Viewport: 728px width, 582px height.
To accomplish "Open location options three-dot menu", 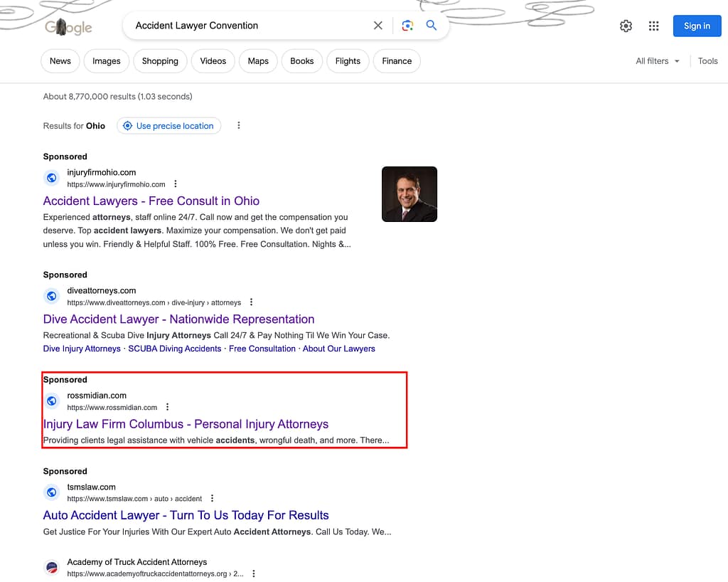I will [239, 125].
